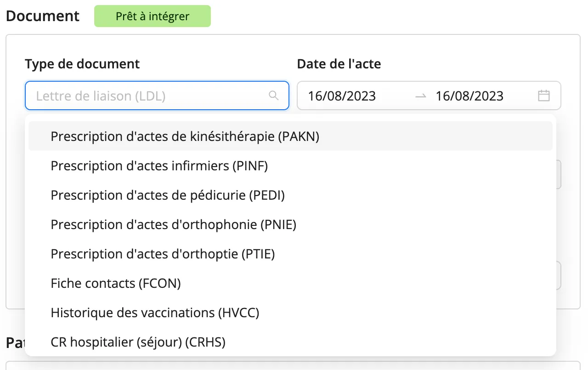
Task: Click the Date de l'acte label
Action: pos(339,64)
